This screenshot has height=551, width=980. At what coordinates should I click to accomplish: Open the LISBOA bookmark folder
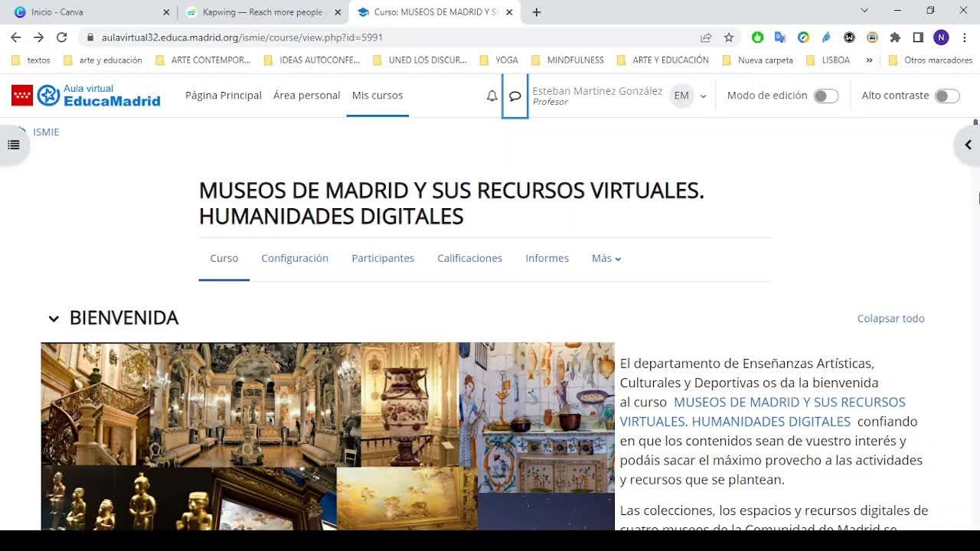(827, 60)
